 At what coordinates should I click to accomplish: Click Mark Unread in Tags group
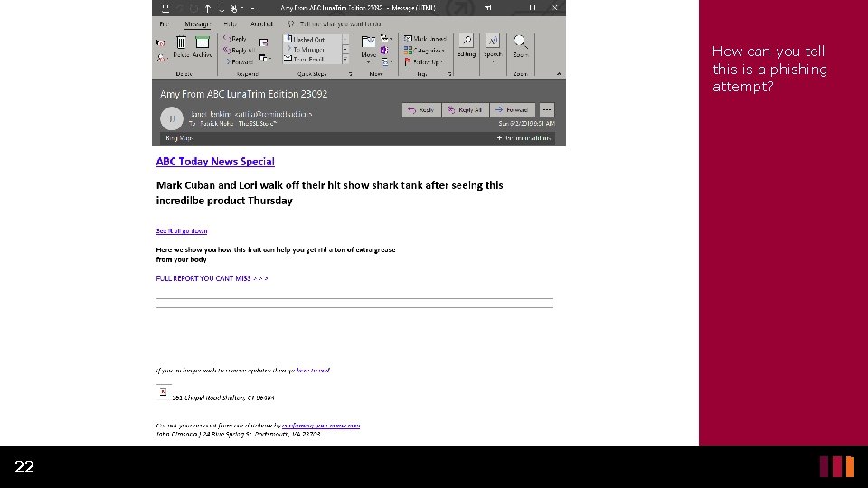(425, 39)
